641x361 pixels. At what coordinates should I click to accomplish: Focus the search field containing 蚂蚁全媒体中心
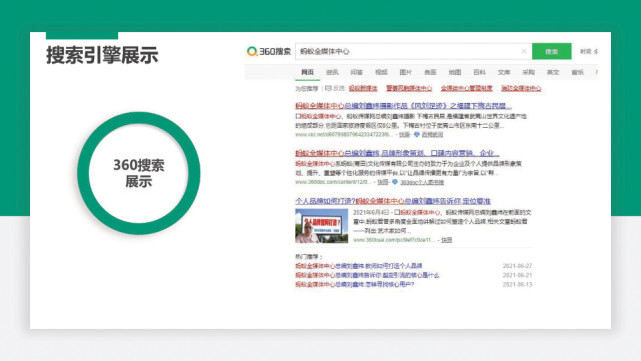[413, 51]
